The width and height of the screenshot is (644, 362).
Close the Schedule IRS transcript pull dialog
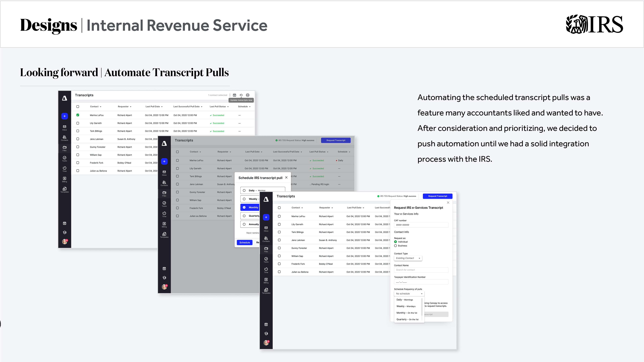[286, 178]
